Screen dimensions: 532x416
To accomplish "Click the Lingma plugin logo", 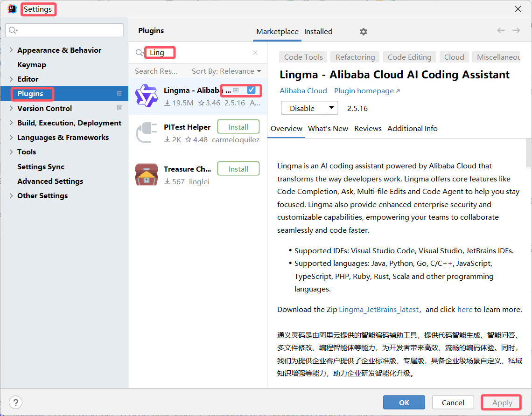I will tap(146, 96).
